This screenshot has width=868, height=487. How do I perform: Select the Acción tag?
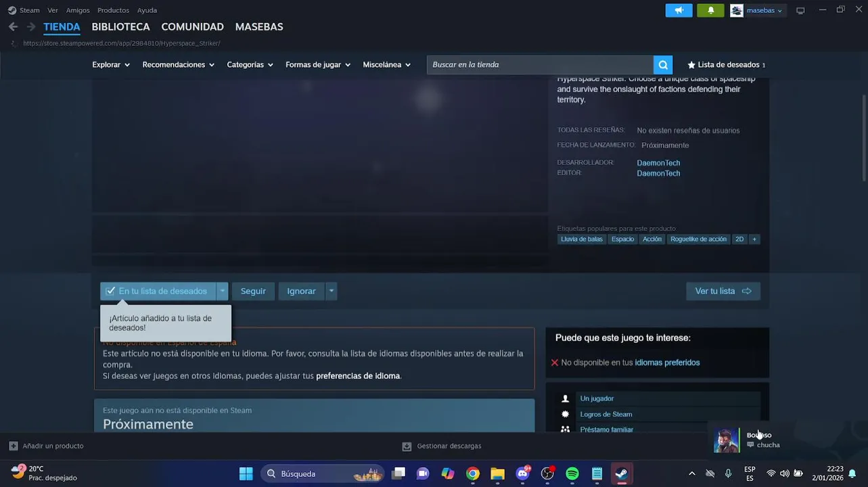coord(652,239)
